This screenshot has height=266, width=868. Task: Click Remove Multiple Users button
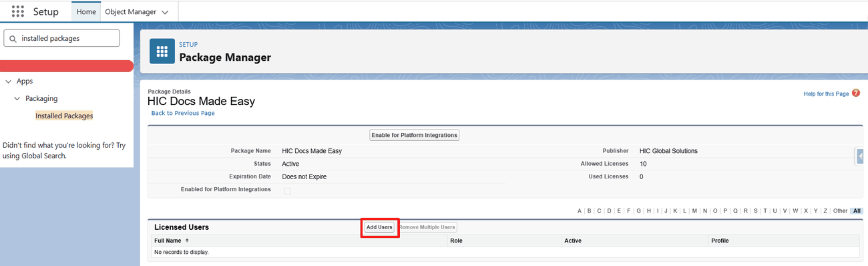[x=427, y=227]
